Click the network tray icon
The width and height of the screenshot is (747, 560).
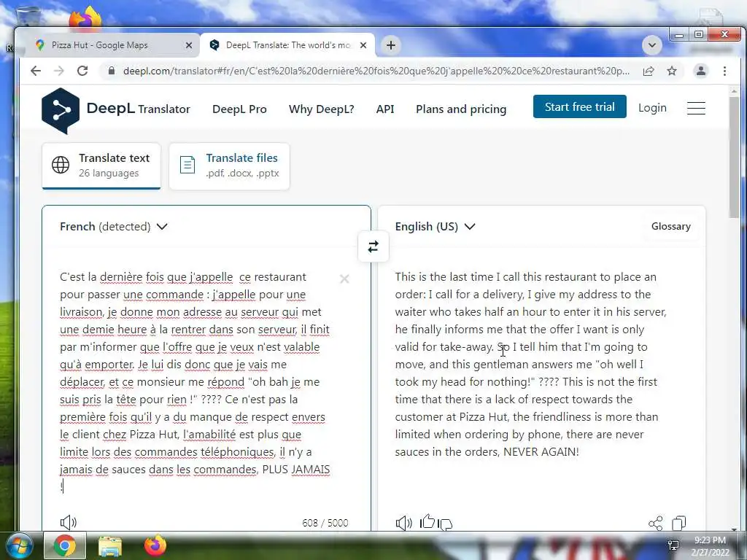673,545
